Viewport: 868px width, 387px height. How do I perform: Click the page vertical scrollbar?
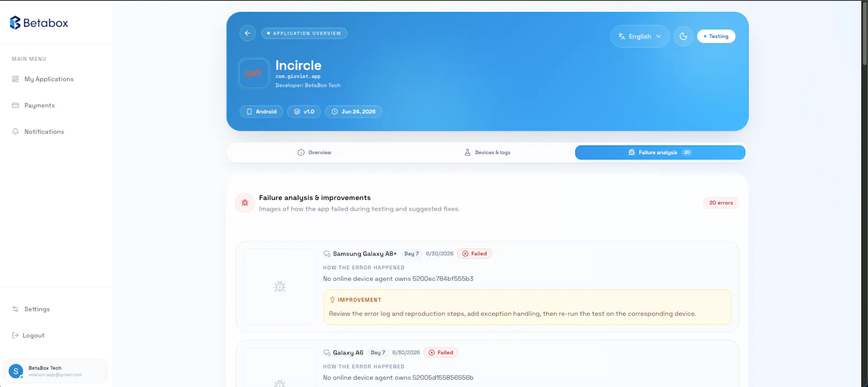pyautogui.click(x=865, y=33)
